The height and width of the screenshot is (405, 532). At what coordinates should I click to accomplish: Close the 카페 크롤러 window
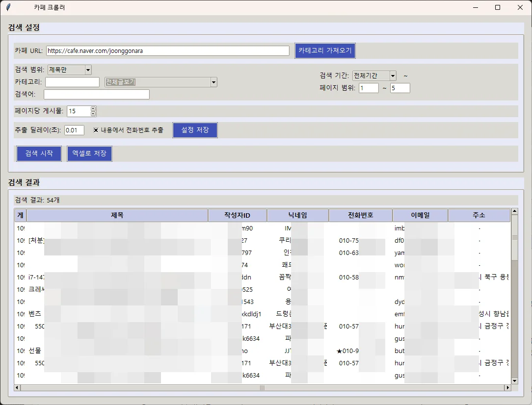coord(520,7)
